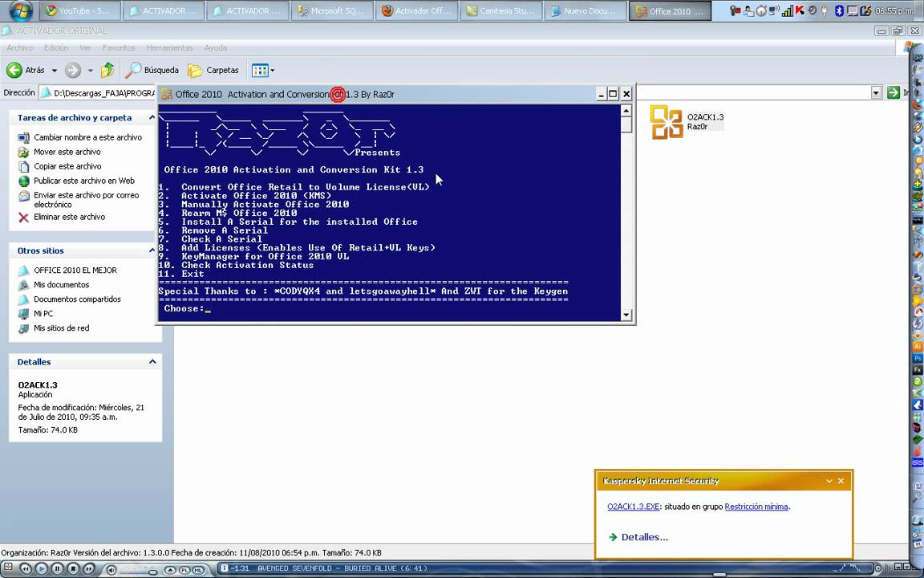
Task: Pause the media player
Action: [57, 569]
